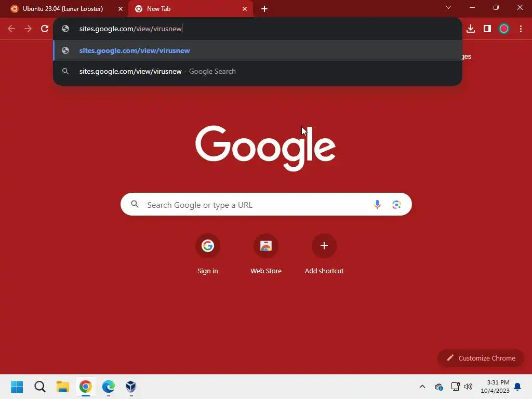This screenshot has width=532, height=399.
Task: Open the Chrome downloads icon
Action: click(x=471, y=29)
